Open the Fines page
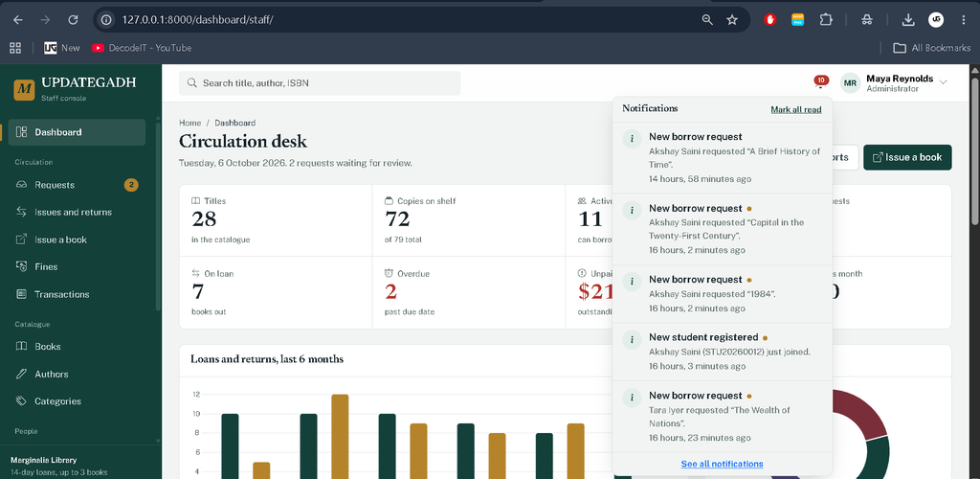Viewport: 980px width, 479px height. click(x=77, y=266)
